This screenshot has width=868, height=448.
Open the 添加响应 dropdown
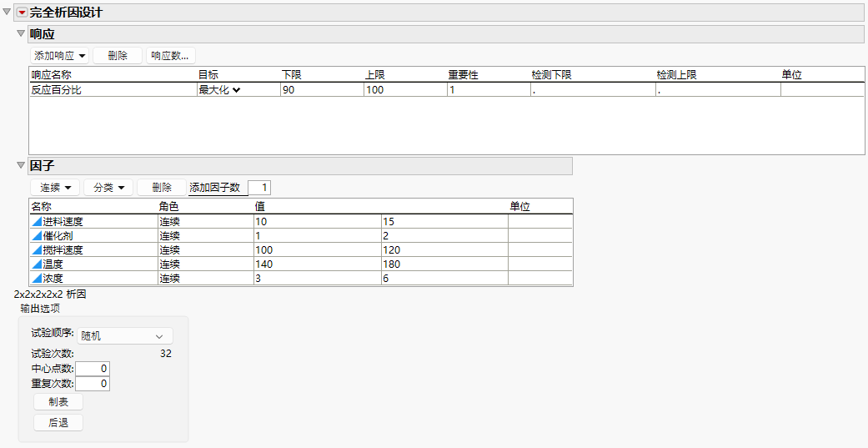(59, 55)
